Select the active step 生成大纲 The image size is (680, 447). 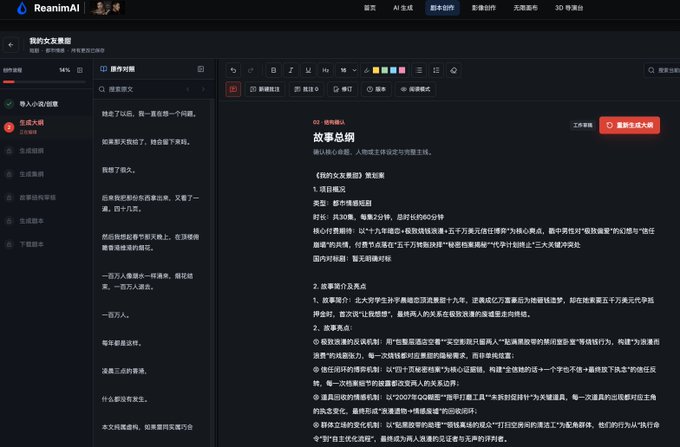tap(46, 127)
